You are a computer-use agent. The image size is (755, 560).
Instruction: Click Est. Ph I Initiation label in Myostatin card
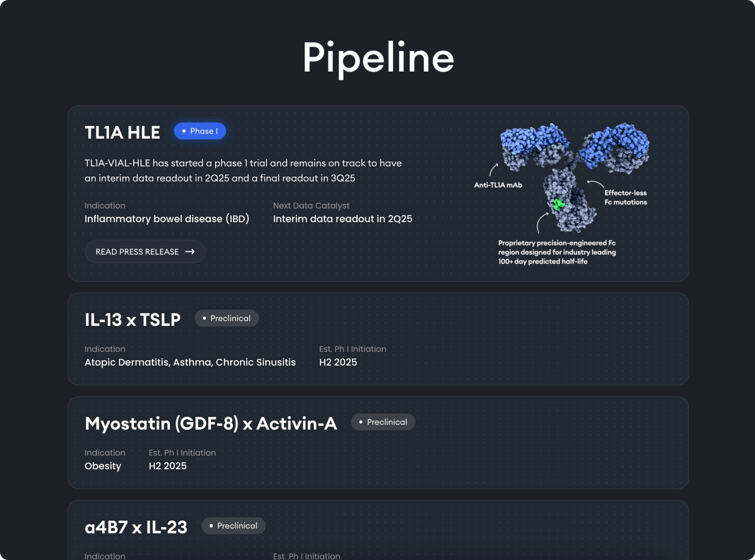[182, 453]
